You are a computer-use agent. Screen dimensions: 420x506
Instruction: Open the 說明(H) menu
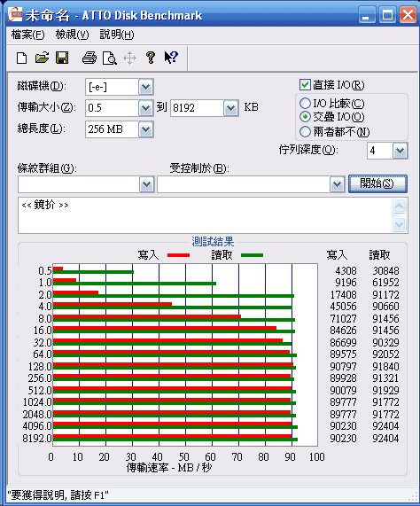tap(117, 35)
